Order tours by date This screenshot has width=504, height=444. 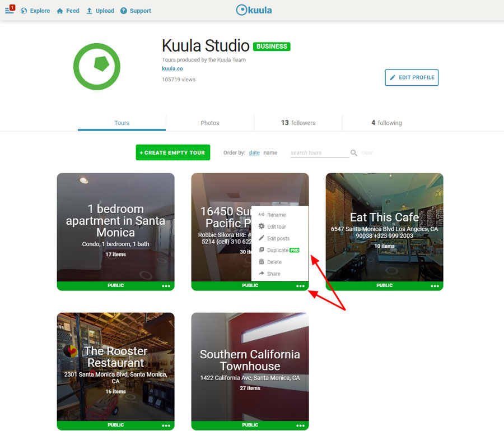(x=254, y=152)
